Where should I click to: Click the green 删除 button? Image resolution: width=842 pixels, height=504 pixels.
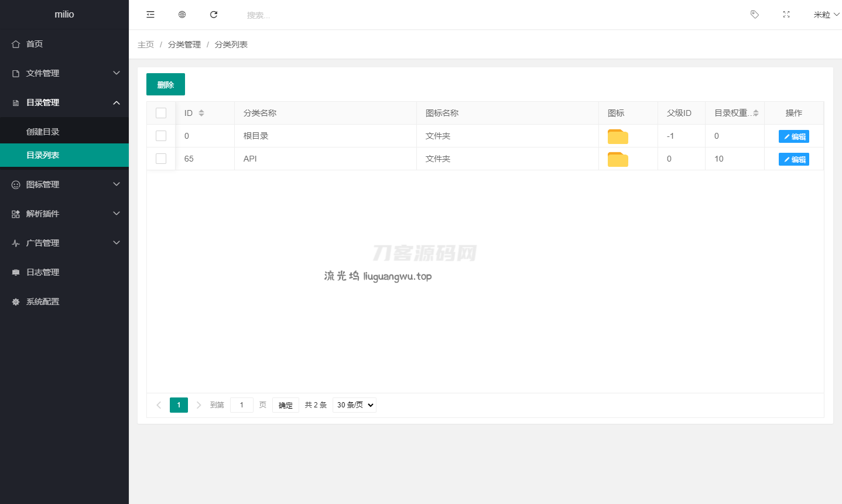[166, 84]
